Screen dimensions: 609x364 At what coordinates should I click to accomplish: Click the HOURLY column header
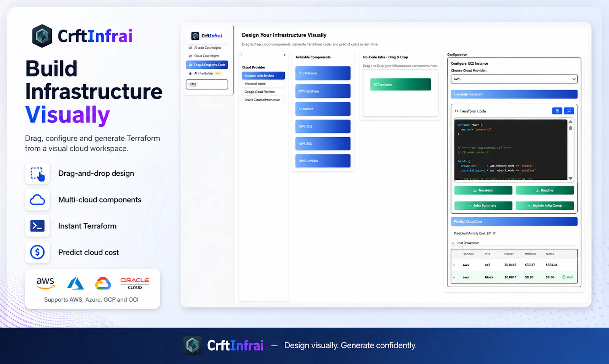[509, 254]
